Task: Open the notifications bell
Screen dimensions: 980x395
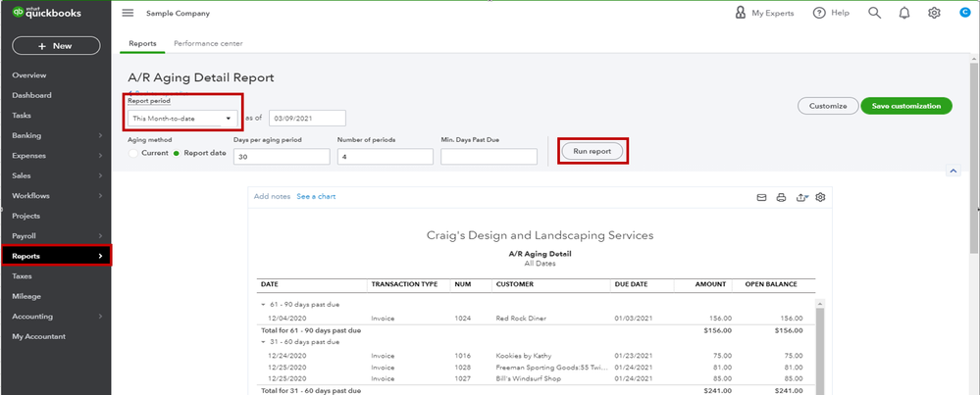Action: [x=904, y=13]
